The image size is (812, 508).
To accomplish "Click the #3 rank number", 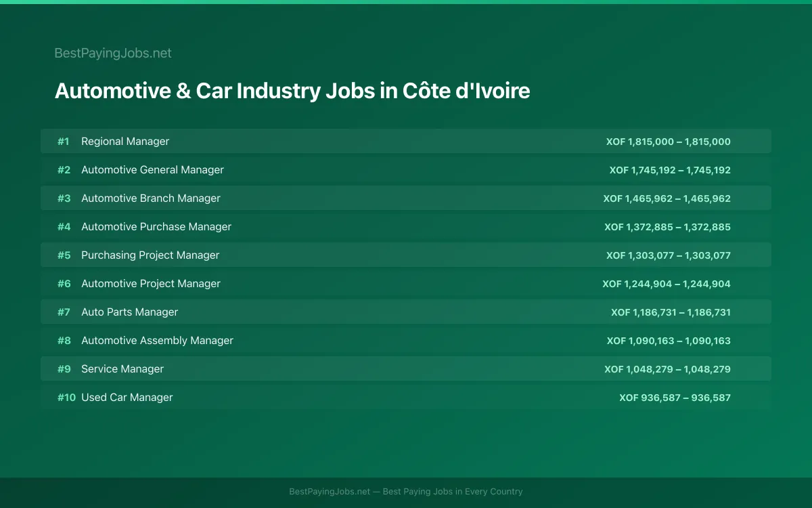I will point(64,198).
